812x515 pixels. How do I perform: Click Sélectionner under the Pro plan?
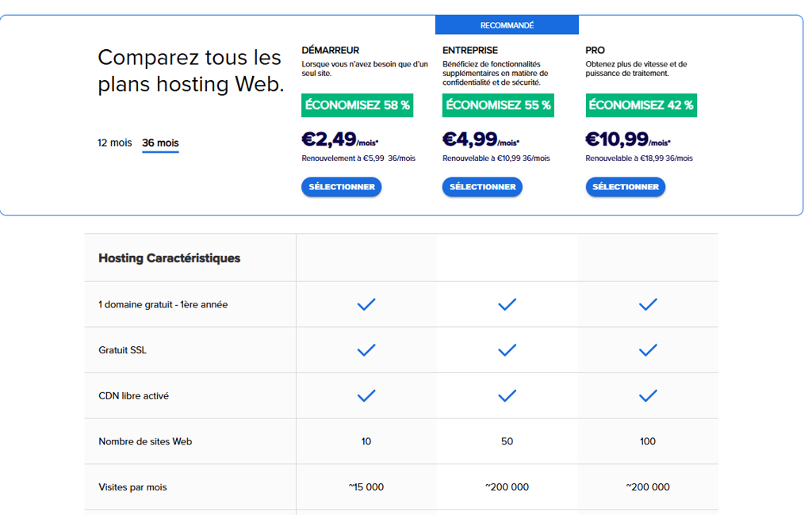coord(626,187)
